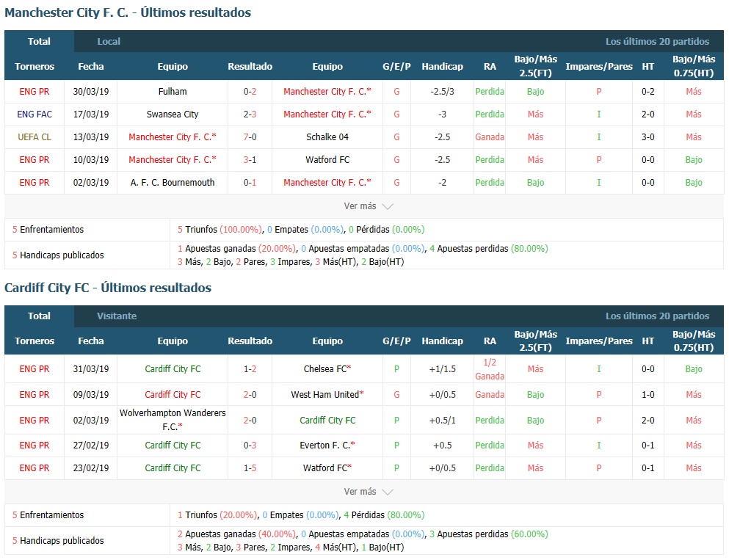
Task: Click the 3-1 result against Watford FC
Action: click(250, 160)
